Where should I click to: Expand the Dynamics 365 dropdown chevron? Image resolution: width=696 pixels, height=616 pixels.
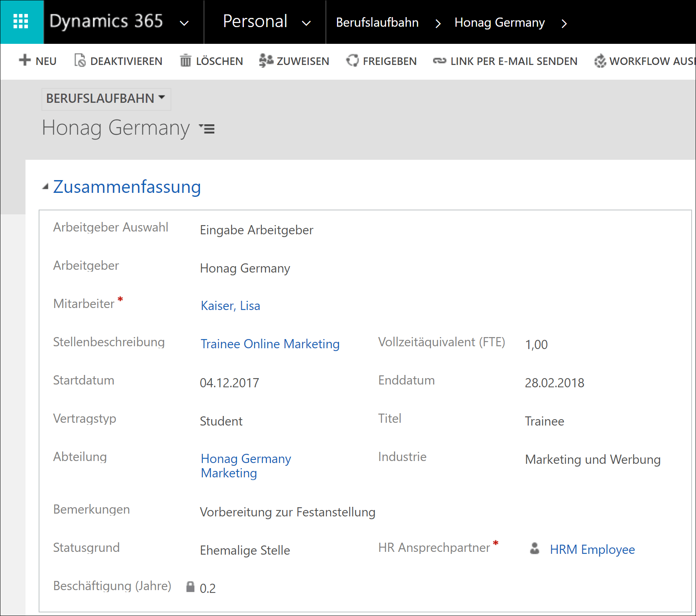[184, 23]
